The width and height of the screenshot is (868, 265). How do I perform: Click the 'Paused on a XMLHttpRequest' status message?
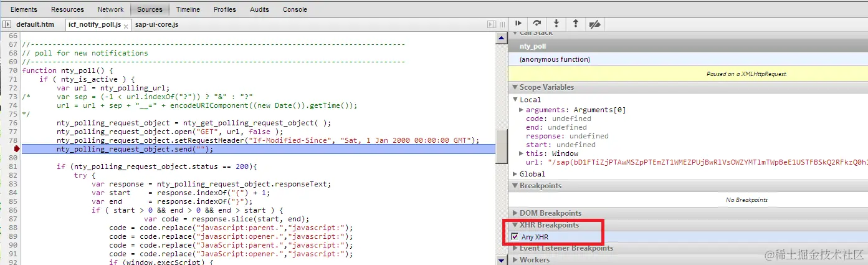click(x=746, y=74)
